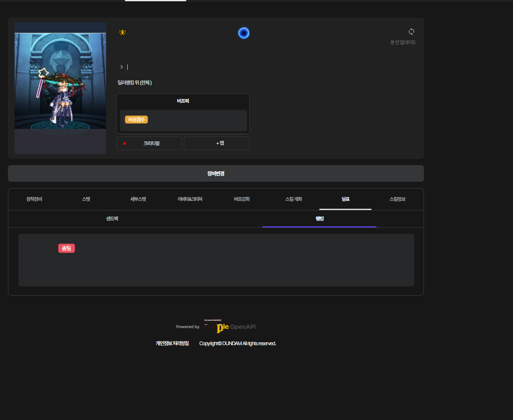This screenshot has height=420, width=513.
Task: Open the 개인정보 처리방침 link
Action: [172, 343]
